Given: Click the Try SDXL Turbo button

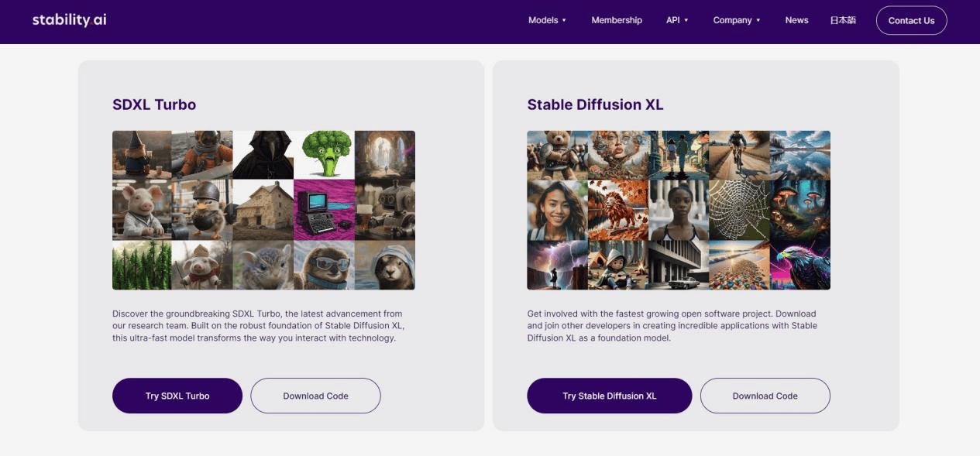Looking at the screenshot, I should [177, 396].
